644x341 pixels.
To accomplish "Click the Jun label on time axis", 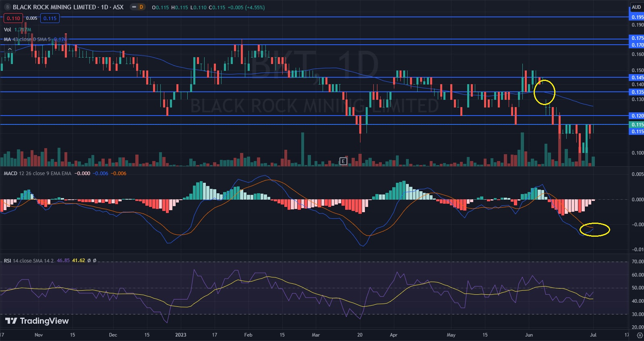I will [529, 335].
